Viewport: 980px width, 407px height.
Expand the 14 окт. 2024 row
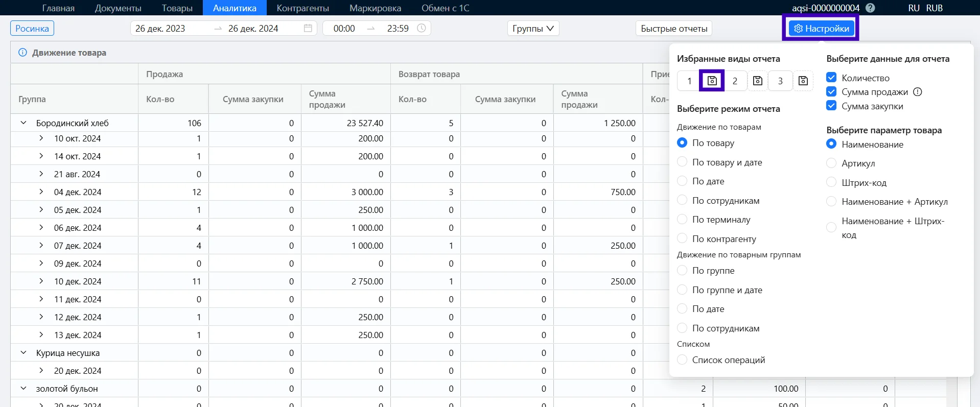pos(41,156)
